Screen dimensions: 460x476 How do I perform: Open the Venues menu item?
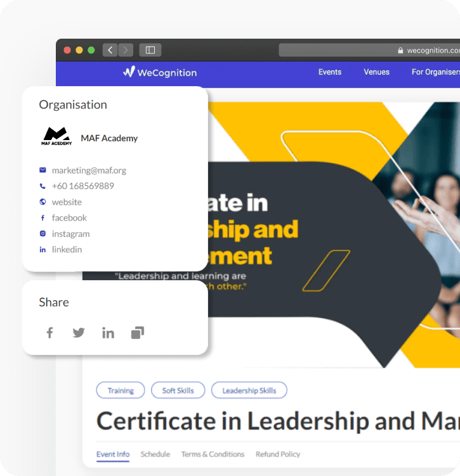(376, 72)
